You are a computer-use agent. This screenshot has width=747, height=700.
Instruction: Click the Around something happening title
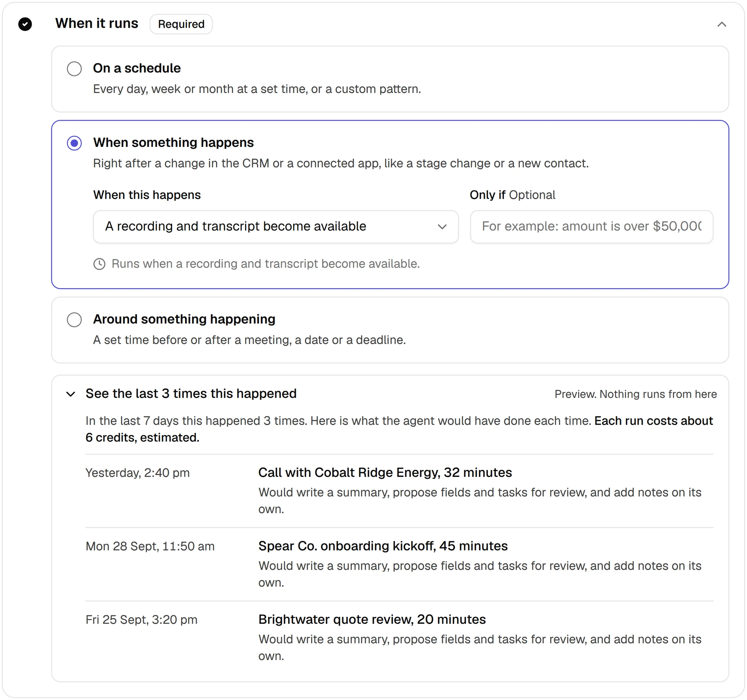click(184, 319)
